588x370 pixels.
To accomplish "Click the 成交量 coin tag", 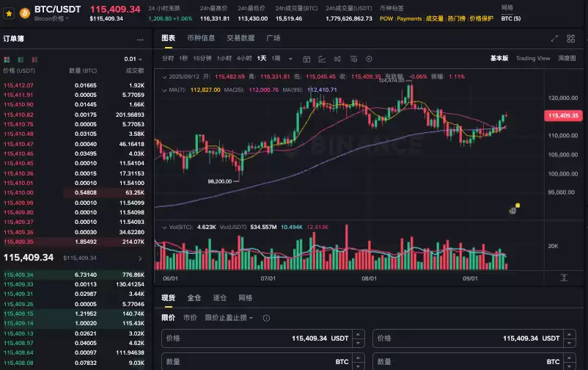I will click(x=435, y=18).
